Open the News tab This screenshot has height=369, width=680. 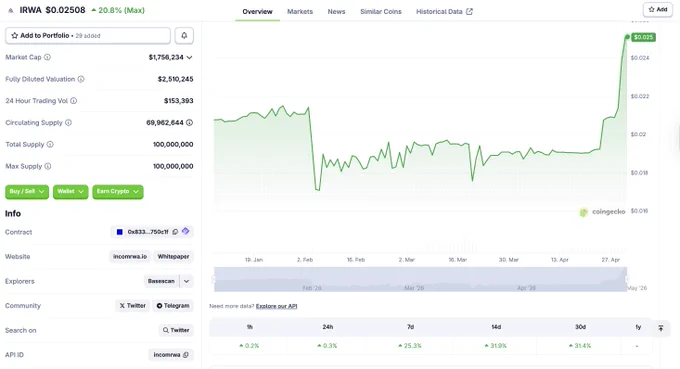[336, 12]
